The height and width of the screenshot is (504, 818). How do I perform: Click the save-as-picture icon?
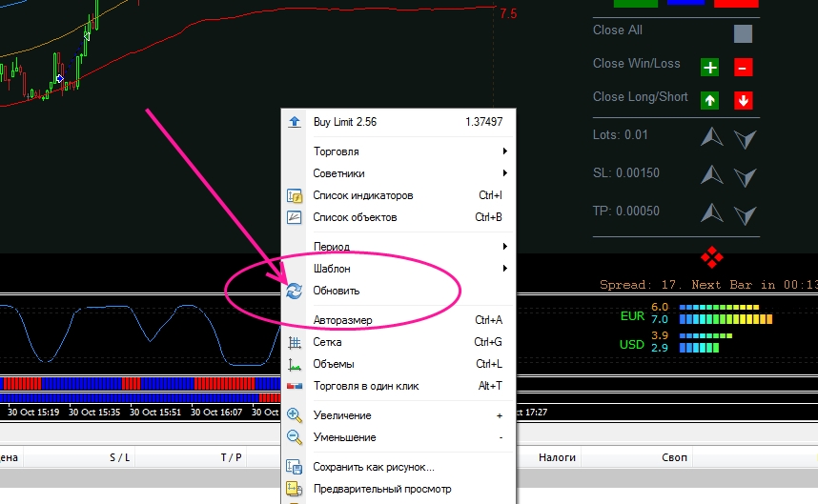coord(295,467)
